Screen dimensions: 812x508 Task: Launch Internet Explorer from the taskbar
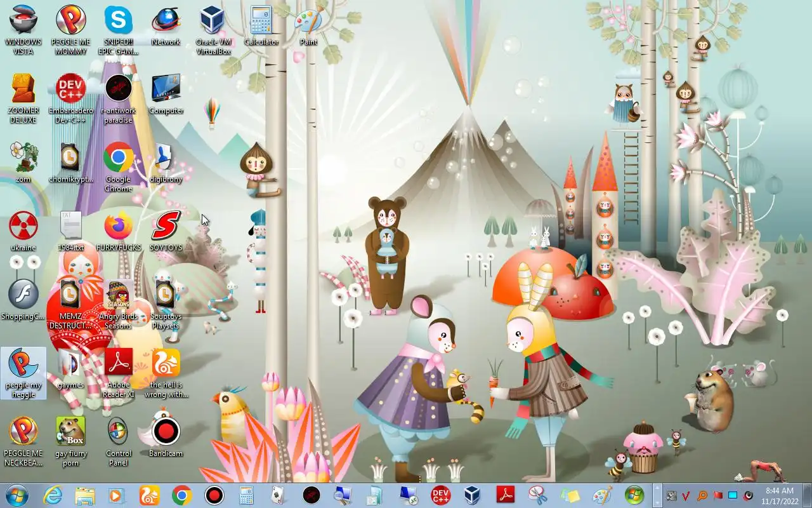click(x=52, y=495)
